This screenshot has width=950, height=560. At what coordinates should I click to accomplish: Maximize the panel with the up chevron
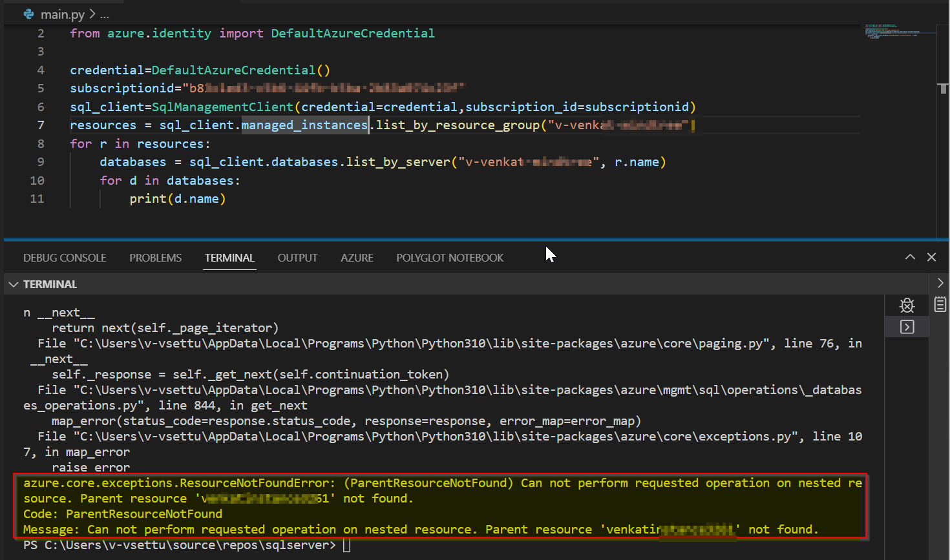[x=910, y=257]
